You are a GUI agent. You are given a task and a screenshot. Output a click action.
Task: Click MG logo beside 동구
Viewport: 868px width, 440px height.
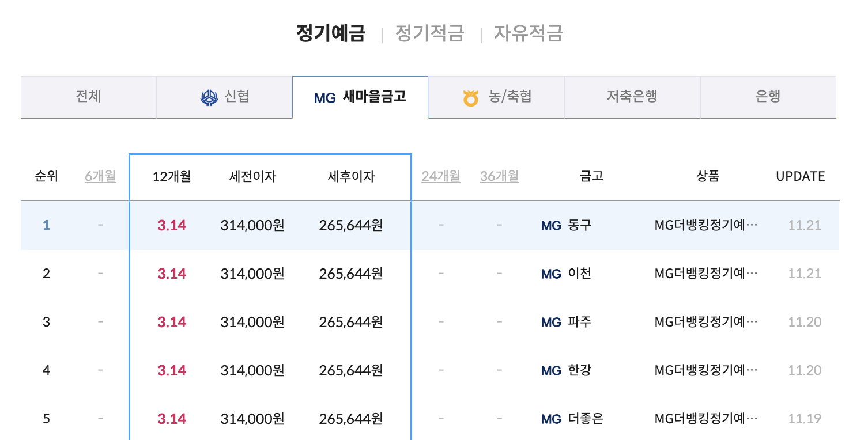click(x=551, y=226)
